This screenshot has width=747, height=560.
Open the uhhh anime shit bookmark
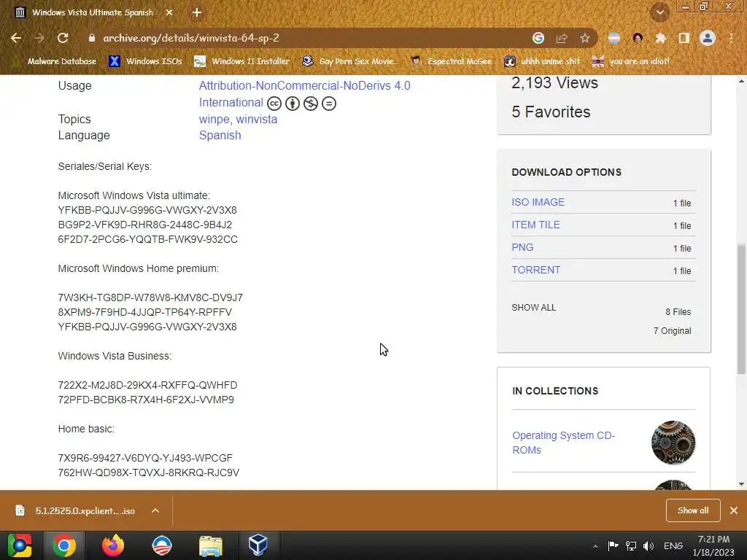point(543,61)
